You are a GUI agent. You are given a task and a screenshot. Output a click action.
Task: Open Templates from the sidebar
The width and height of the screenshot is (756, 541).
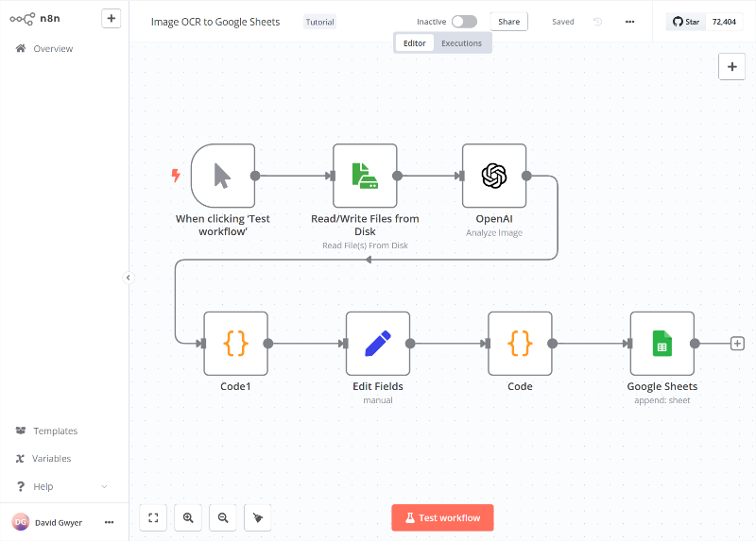tap(55, 431)
